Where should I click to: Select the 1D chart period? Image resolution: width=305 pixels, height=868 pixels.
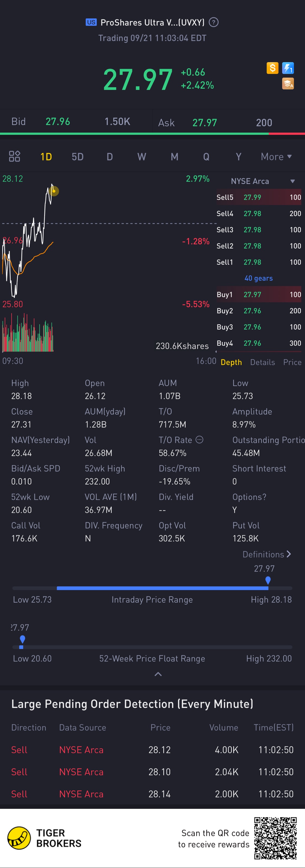click(x=46, y=157)
